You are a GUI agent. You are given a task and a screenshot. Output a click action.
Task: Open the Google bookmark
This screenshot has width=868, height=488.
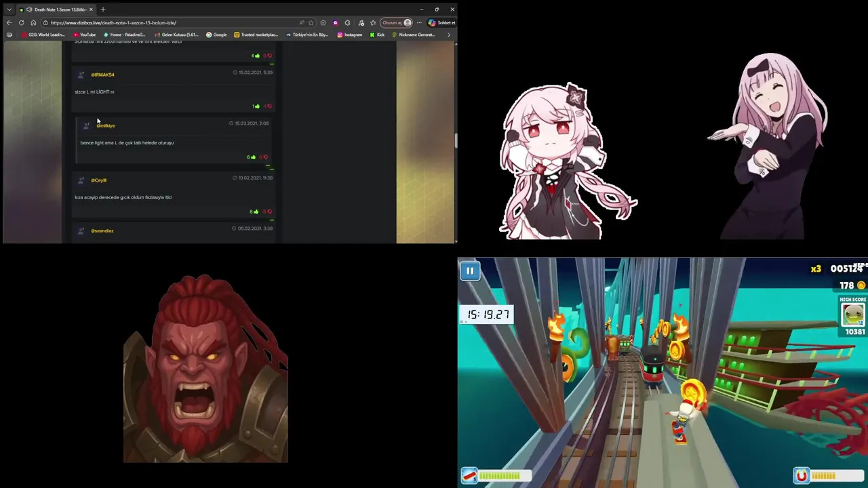tap(216, 35)
